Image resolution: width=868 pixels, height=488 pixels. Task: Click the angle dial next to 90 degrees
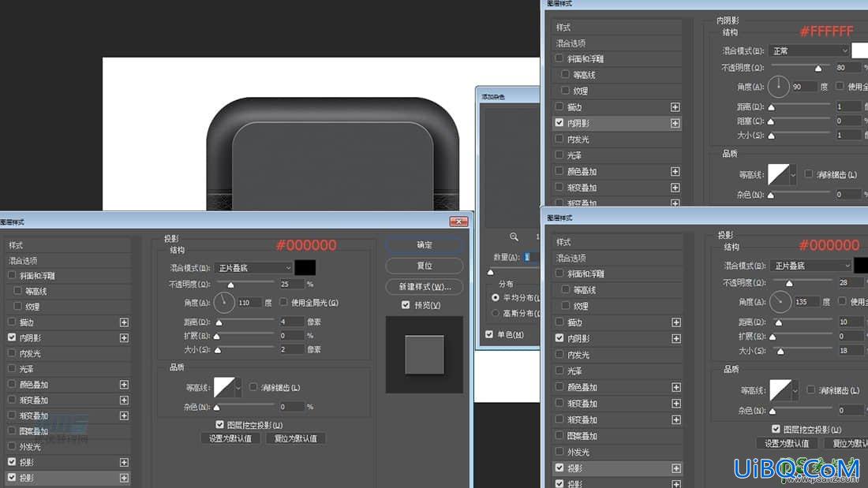pos(778,86)
